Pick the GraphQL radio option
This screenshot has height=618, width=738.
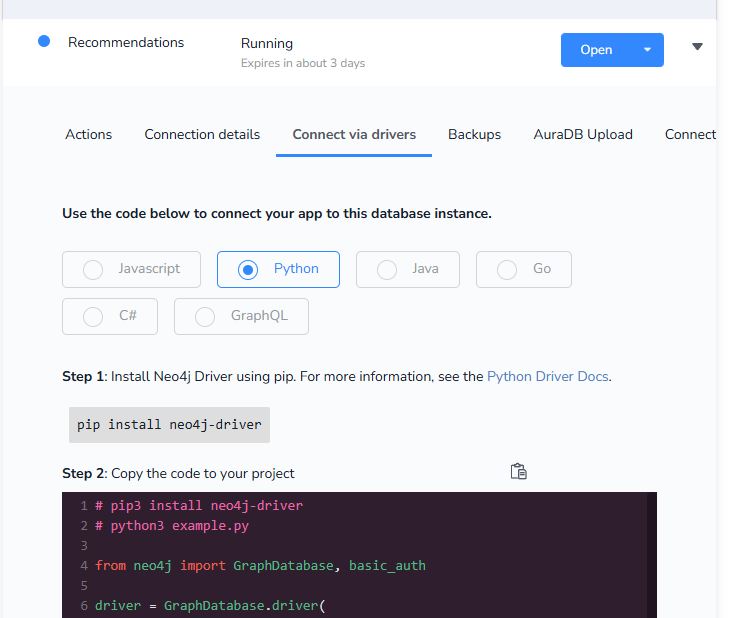(x=241, y=316)
